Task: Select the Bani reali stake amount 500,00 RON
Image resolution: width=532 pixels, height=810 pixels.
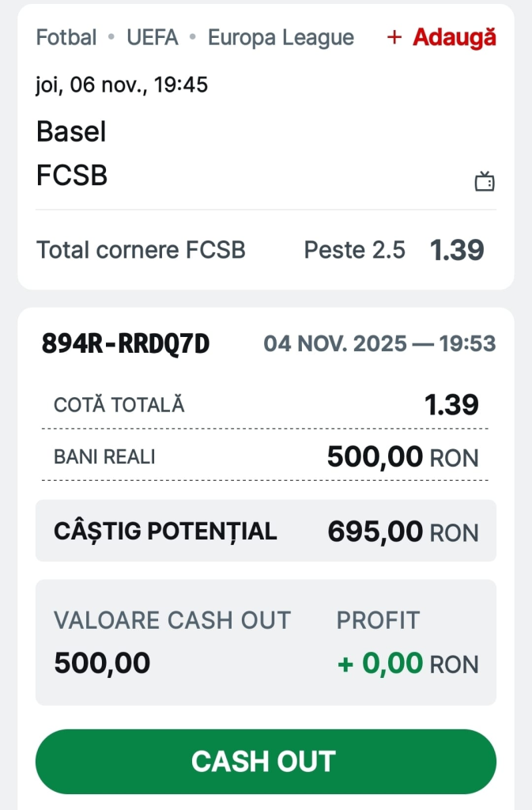Action: [402, 456]
